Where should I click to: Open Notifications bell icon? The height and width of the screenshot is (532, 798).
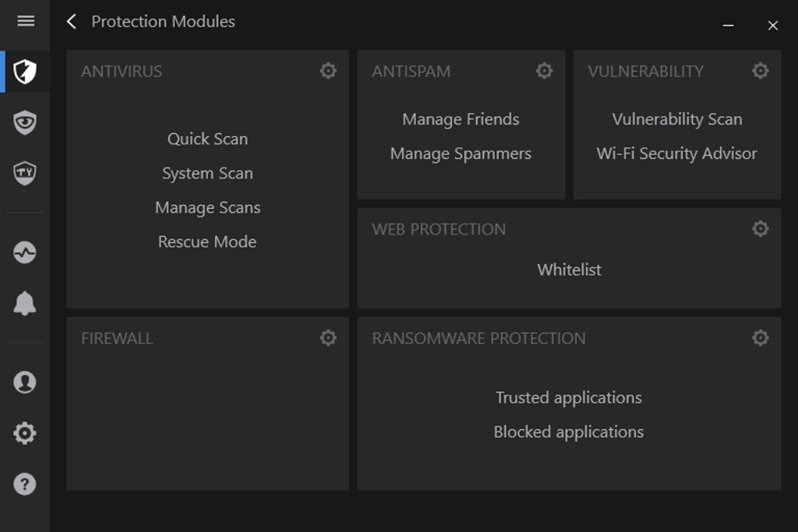[25, 304]
